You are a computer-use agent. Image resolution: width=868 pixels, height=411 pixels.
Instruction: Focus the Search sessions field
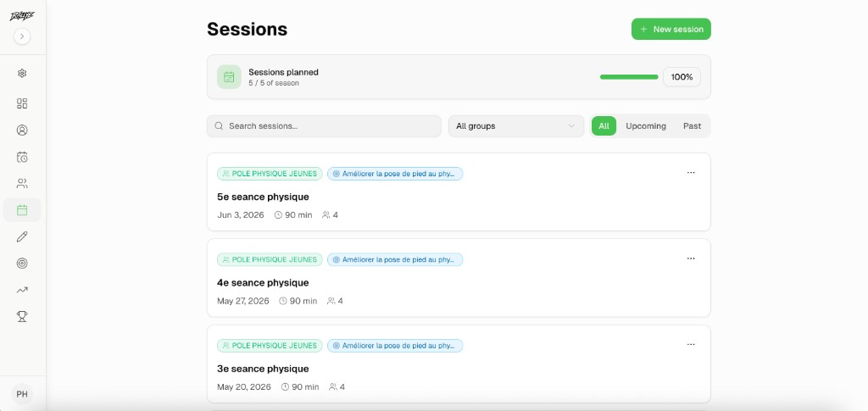(325, 126)
